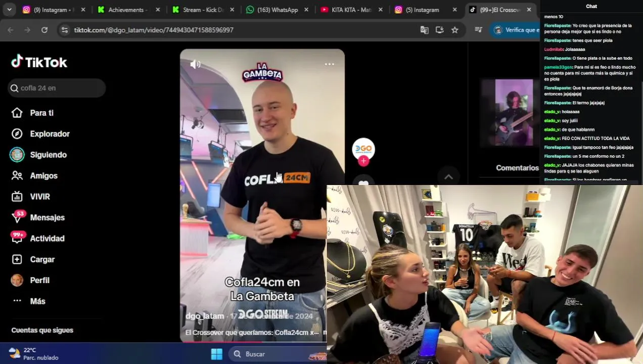Go back in browser history
Screen dimensions: 643x364
[x=11, y=30]
